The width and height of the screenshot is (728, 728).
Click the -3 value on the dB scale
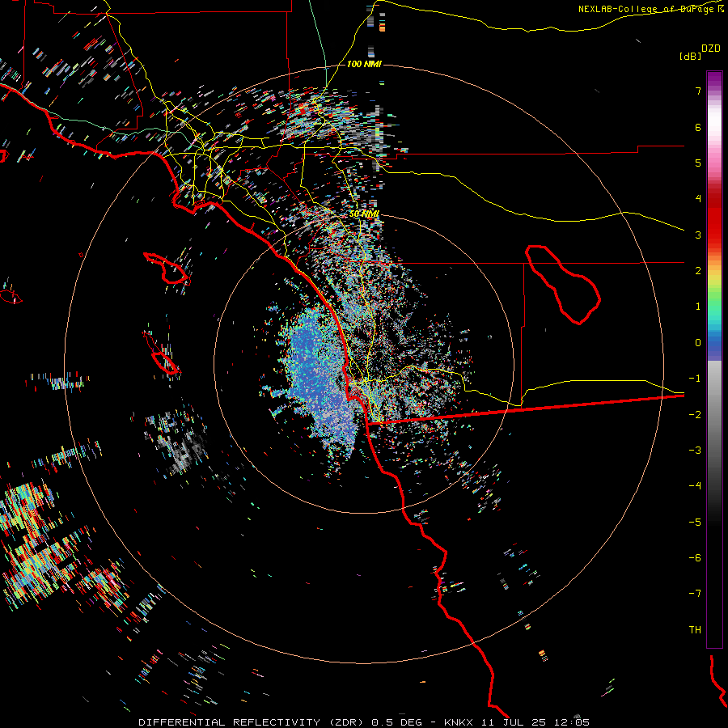[695, 450]
